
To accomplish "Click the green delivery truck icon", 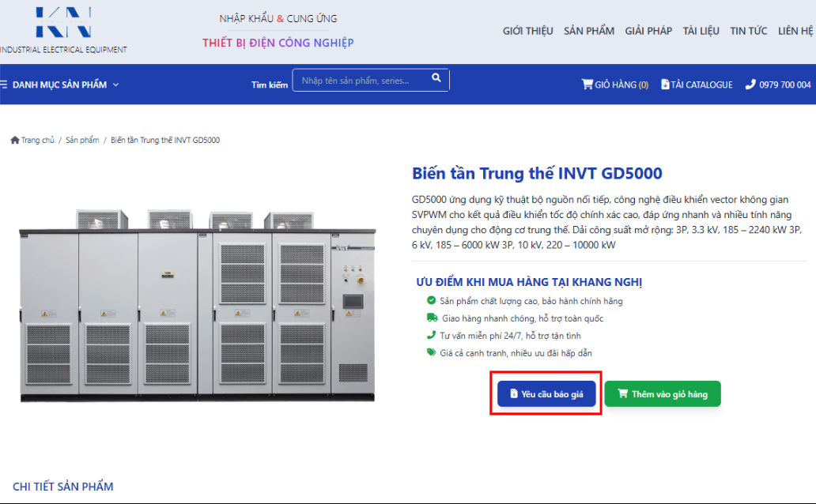I will (432, 318).
